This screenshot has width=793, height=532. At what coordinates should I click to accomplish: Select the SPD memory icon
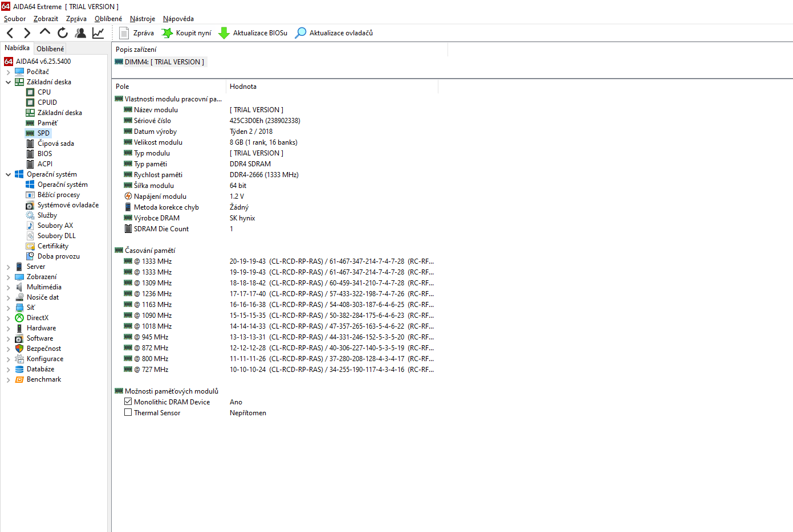(30, 133)
